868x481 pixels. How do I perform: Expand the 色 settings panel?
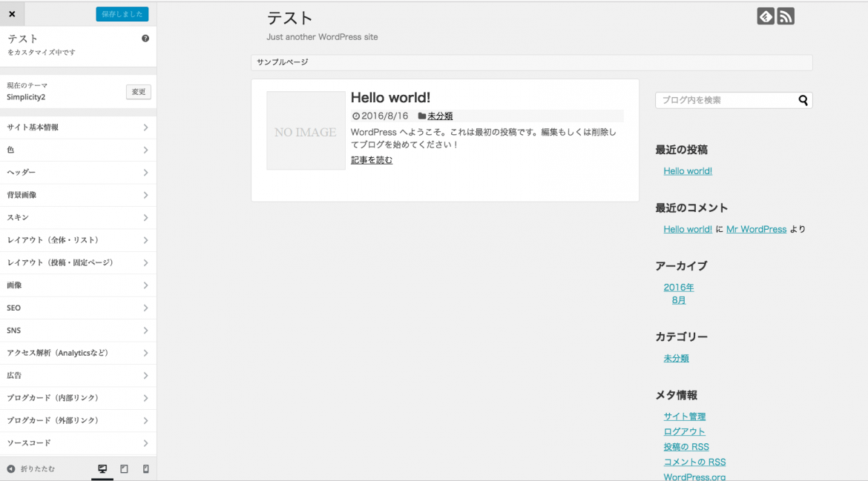coord(78,150)
